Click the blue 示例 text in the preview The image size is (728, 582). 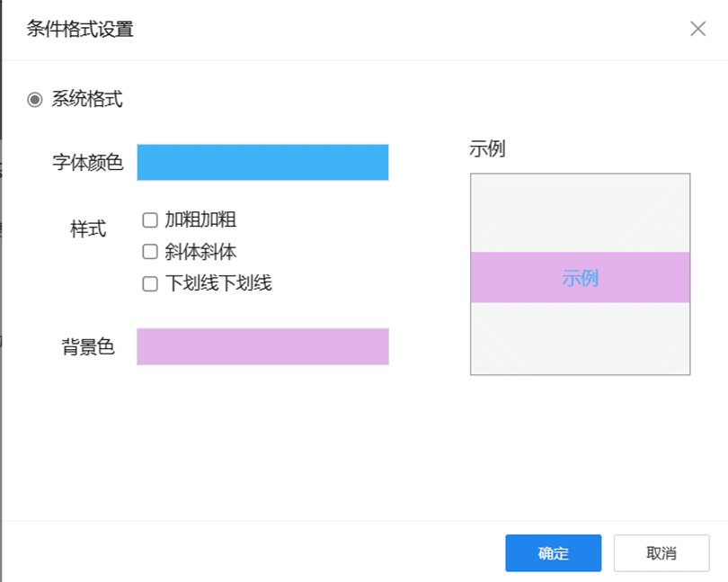pyautogui.click(x=581, y=278)
